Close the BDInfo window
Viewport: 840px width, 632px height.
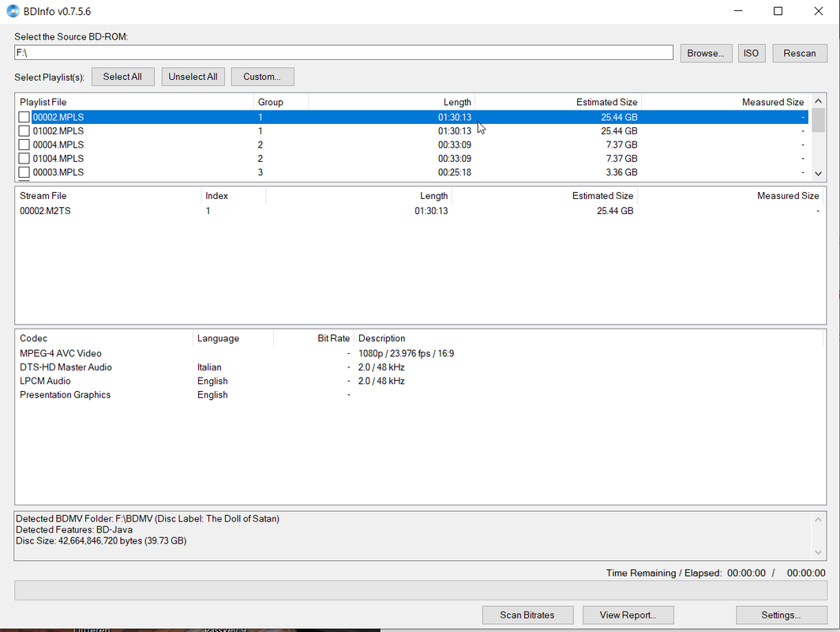[x=818, y=11]
